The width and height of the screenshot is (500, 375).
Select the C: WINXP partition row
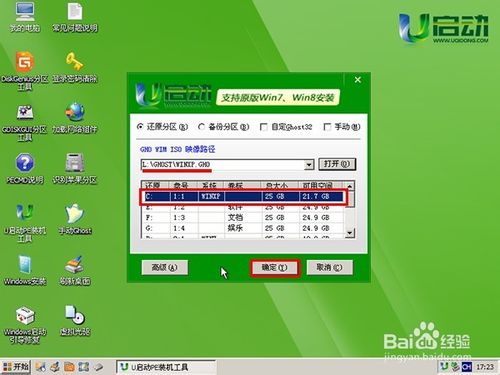(x=243, y=196)
